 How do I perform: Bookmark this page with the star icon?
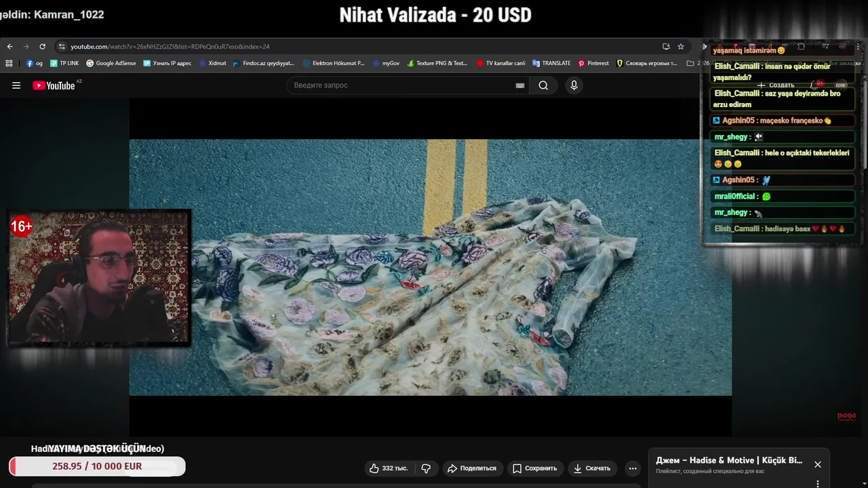(x=681, y=47)
